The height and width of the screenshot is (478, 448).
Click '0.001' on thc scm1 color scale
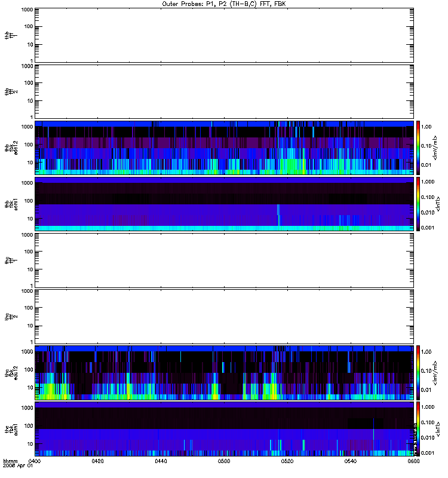[428, 453]
